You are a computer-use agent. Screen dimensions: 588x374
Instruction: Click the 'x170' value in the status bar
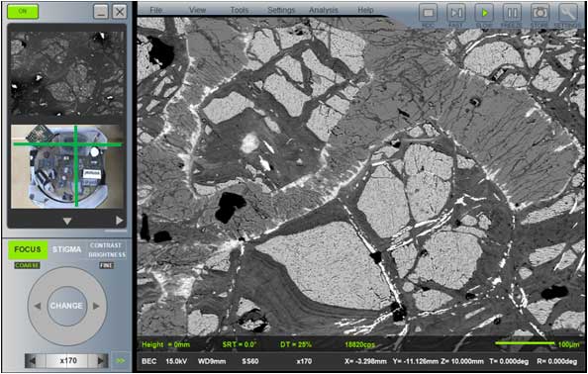pos(303,362)
